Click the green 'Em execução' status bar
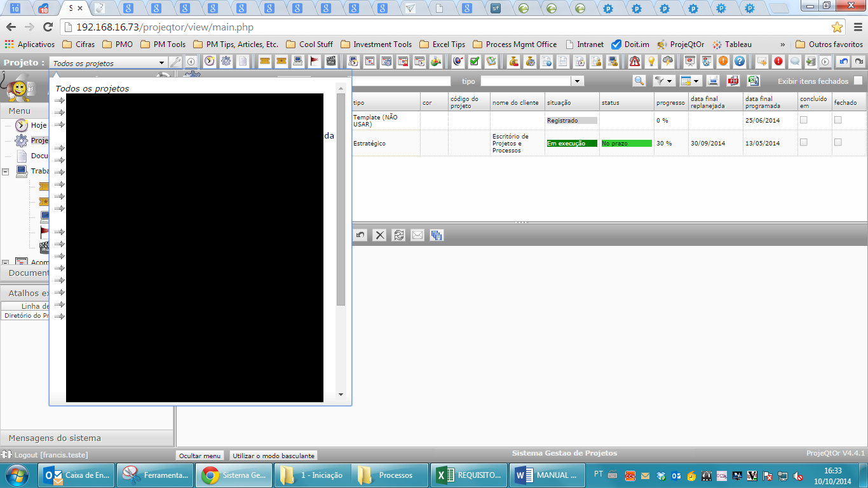The height and width of the screenshot is (488, 868). click(572, 144)
